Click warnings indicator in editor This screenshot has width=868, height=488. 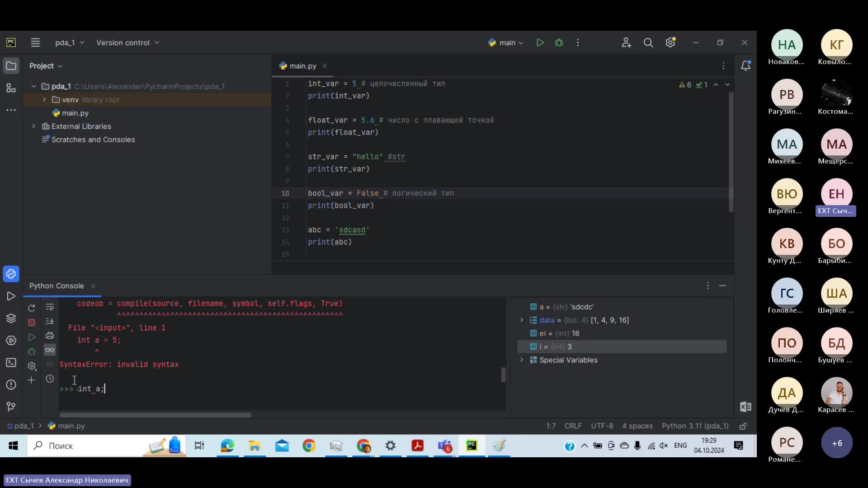685,85
